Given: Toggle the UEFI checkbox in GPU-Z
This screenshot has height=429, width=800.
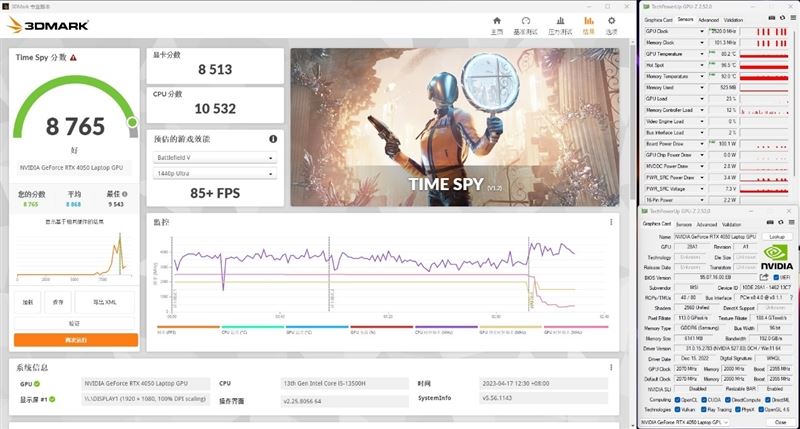Looking at the screenshot, I should point(776,277).
